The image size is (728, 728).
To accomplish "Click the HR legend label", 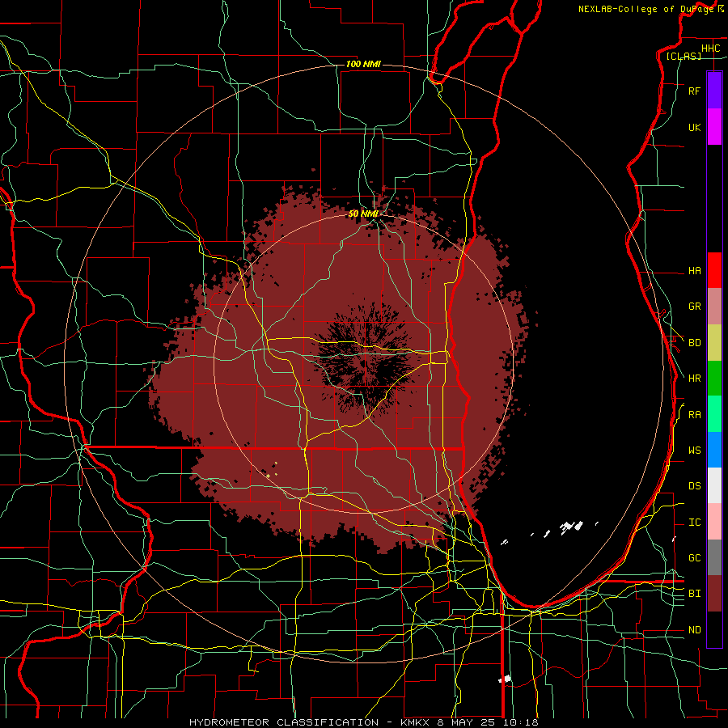I will point(694,379).
